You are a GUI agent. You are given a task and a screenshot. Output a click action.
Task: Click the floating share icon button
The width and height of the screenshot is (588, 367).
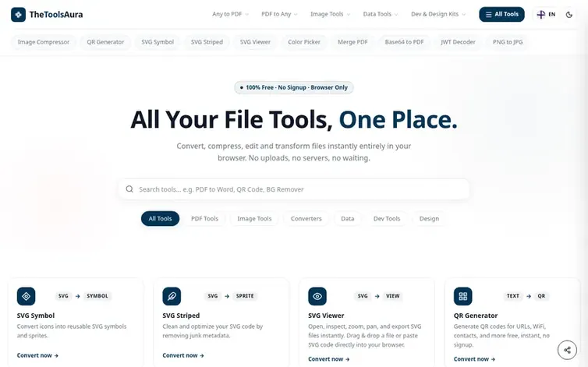tap(567, 350)
